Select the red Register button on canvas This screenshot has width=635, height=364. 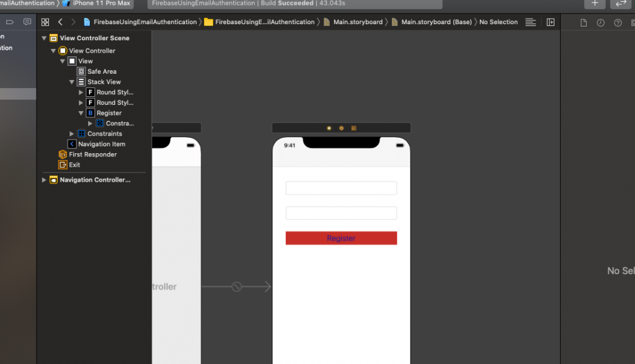click(341, 237)
